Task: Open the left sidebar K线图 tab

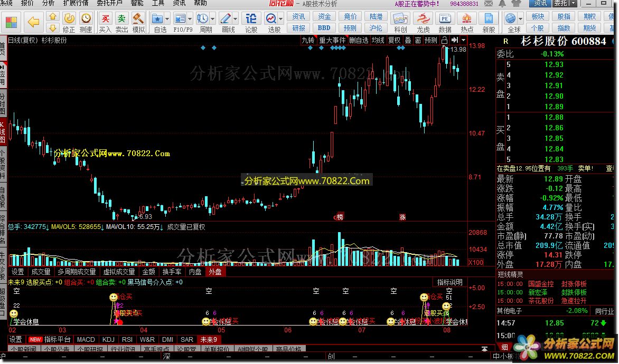Action: (3, 132)
